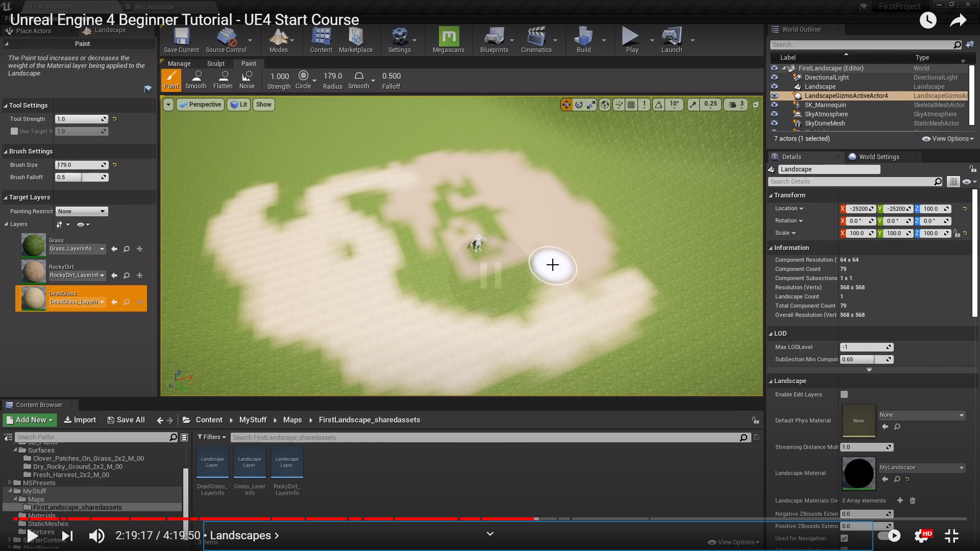The height and width of the screenshot is (551, 980).
Task: Open the Grass_LayerInfo dropdown
Action: (77, 249)
